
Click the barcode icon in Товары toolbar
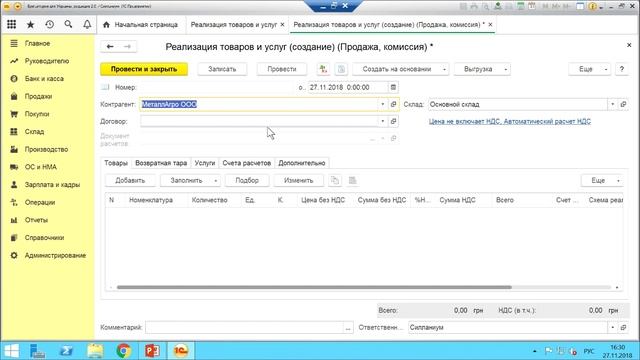[353, 180]
